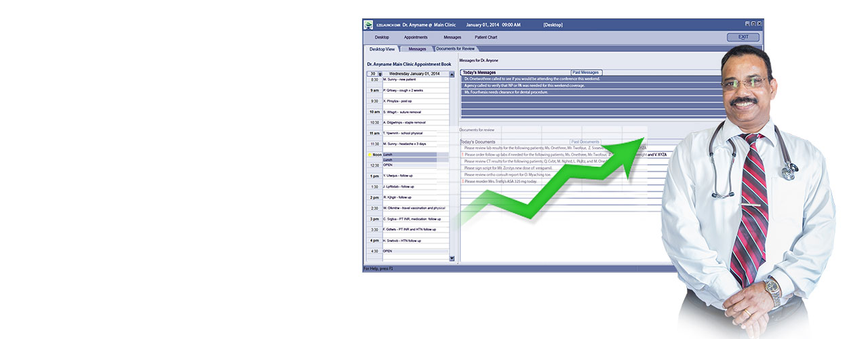Click the yellow Noon marker icon

coord(370,155)
